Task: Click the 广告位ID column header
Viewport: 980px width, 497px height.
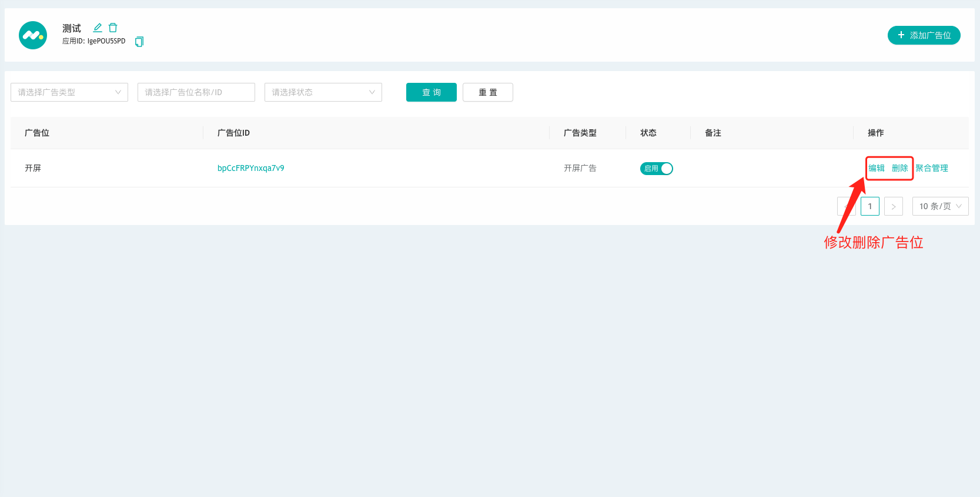Action: [233, 133]
